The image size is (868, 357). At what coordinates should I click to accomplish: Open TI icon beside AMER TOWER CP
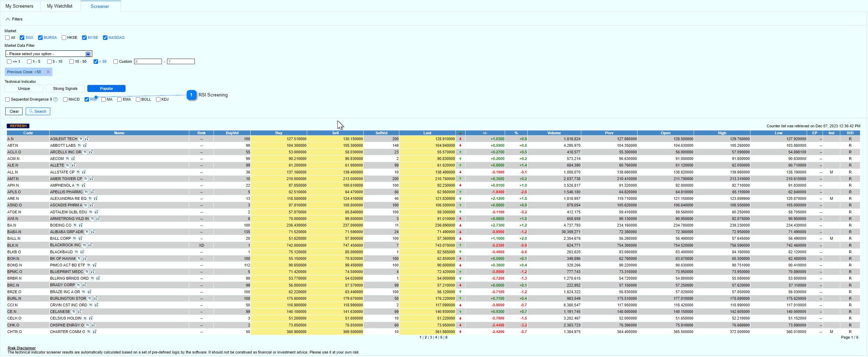coord(86,179)
